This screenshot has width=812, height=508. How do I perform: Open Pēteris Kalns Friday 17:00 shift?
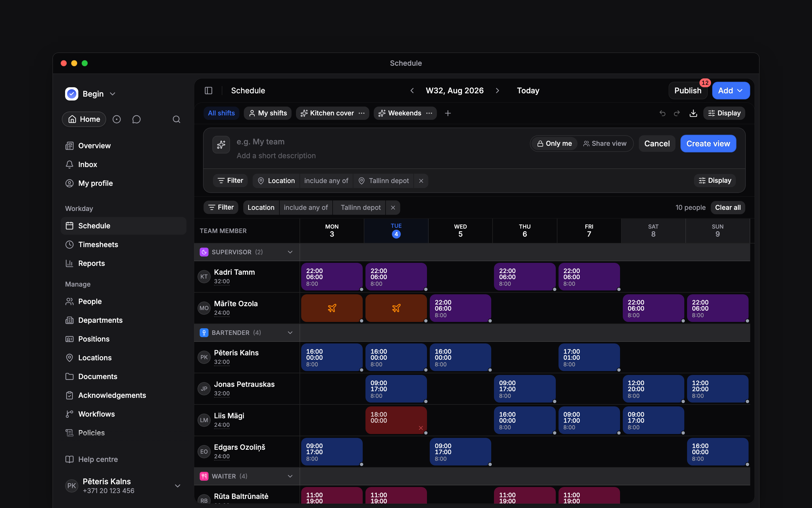click(589, 358)
